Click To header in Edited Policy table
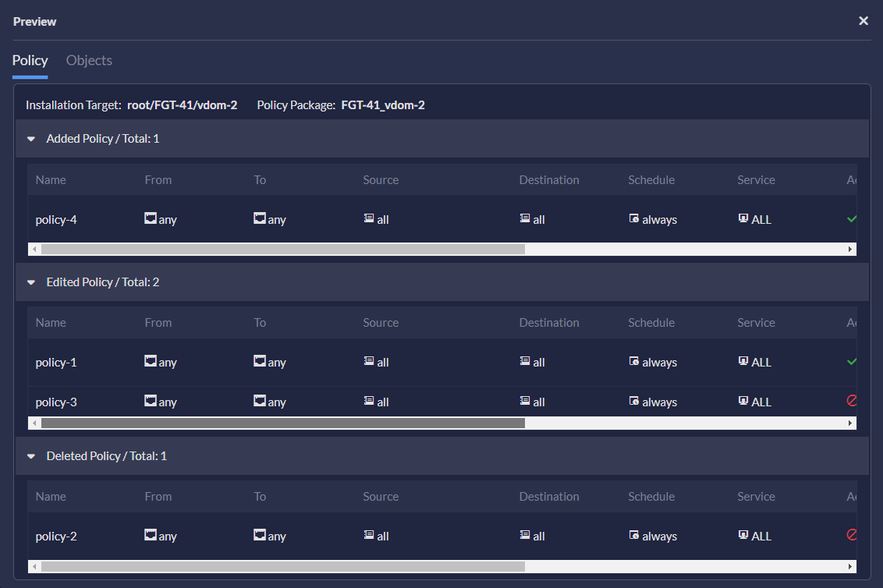Viewport: 883px width, 588px height. click(260, 323)
